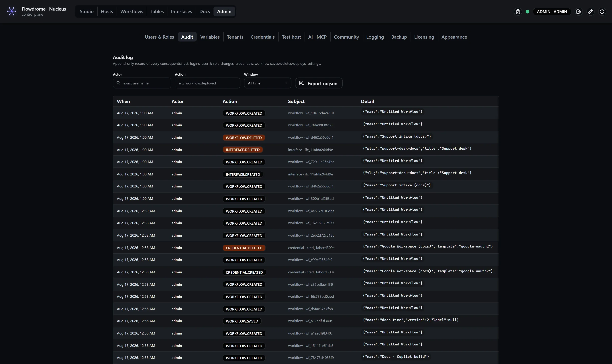Select subject workflow · wf_1511f1e61da3
This screenshot has width=612, height=364.
[311, 346]
